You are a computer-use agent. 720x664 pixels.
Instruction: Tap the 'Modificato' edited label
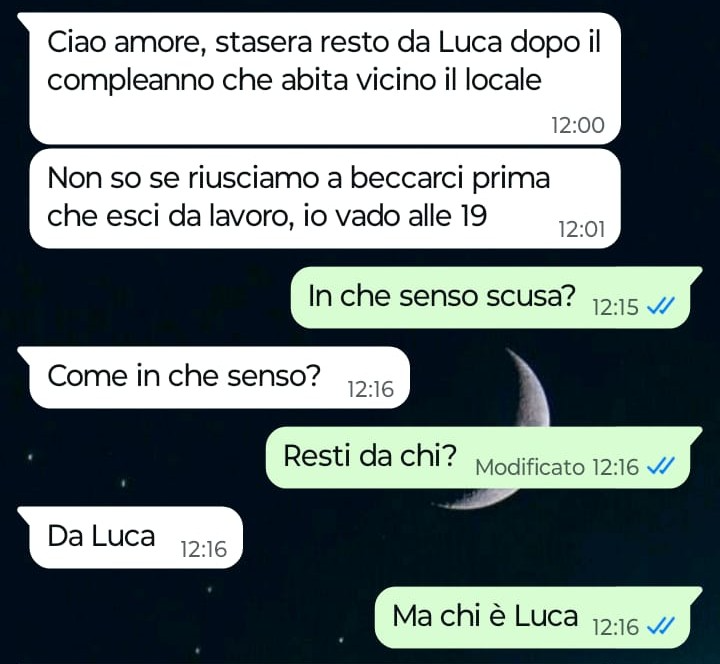click(x=530, y=467)
